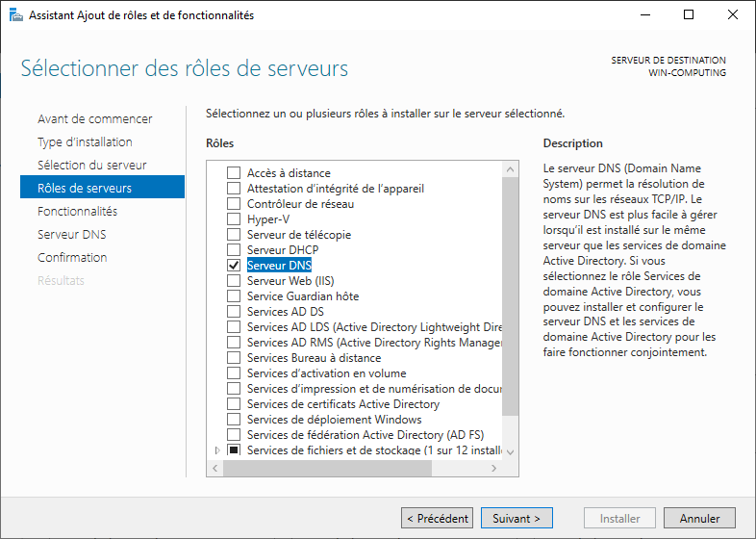Image resolution: width=756 pixels, height=539 pixels.
Task: Check the Serveur Web (IIS) checkbox
Action: coord(233,280)
